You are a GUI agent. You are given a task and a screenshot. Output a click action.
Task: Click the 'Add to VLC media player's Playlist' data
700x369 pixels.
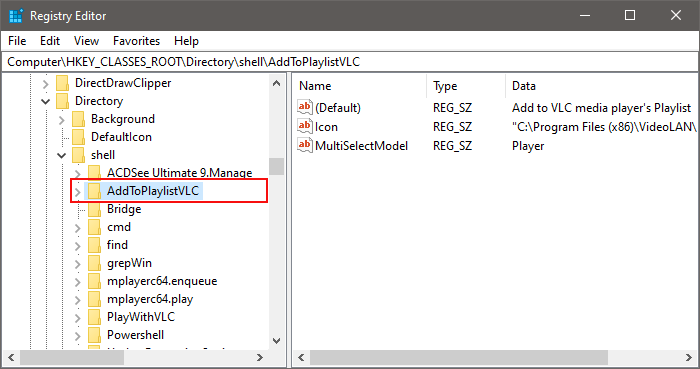tap(601, 108)
